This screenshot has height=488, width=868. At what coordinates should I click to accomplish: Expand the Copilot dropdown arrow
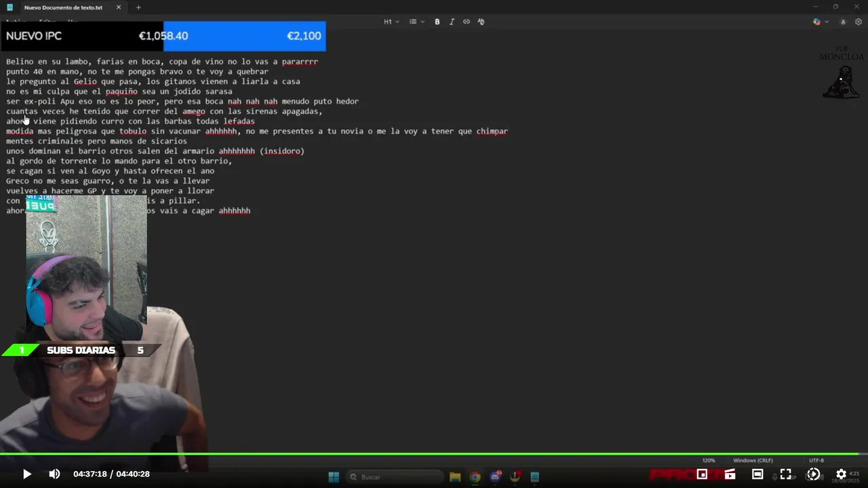[x=827, y=22]
